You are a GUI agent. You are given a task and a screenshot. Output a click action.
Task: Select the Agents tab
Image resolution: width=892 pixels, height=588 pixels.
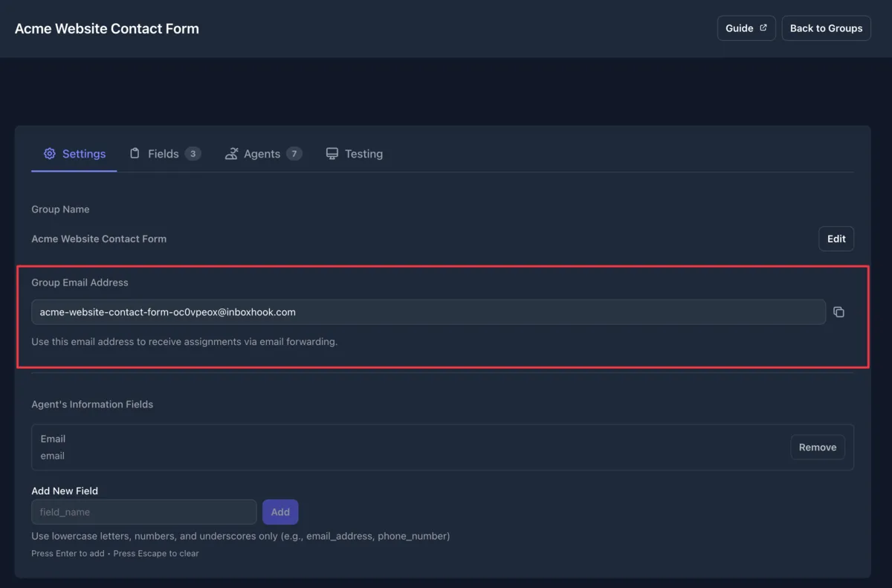(263, 153)
